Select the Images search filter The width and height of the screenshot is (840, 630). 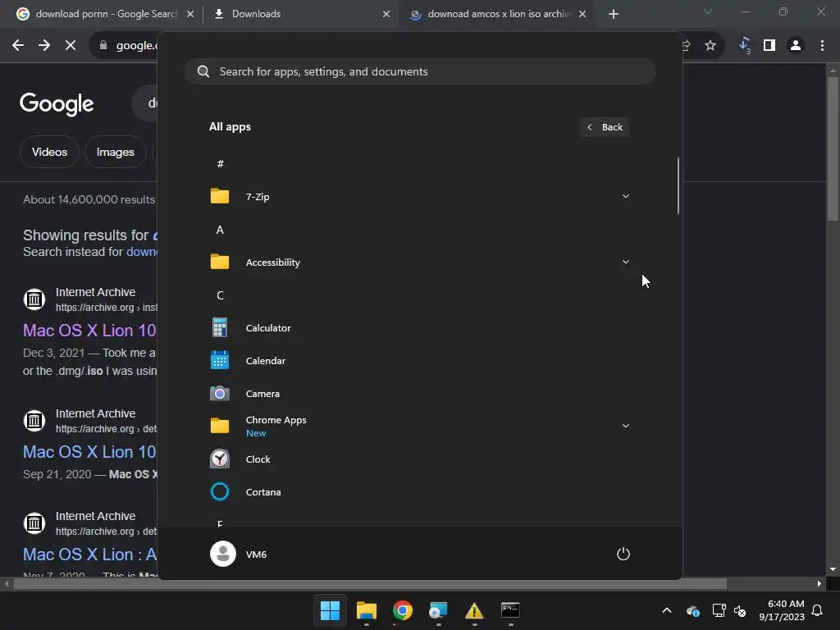pyautogui.click(x=115, y=152)
